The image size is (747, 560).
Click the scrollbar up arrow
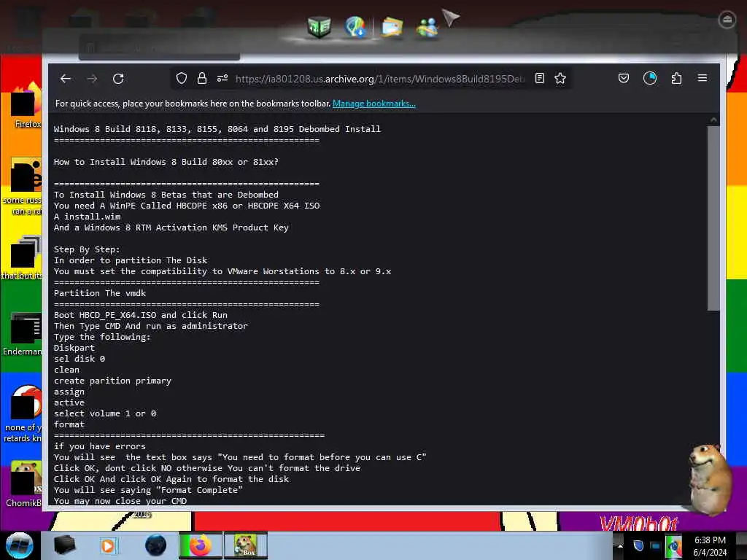[713, 120]
